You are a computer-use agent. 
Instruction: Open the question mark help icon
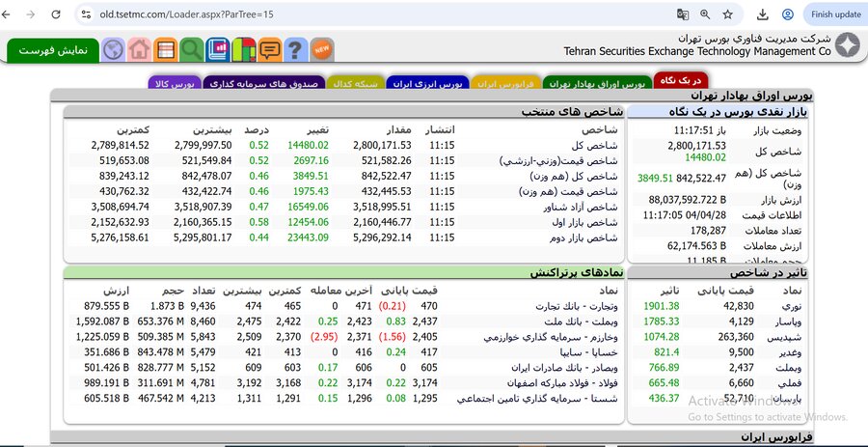pos(296,50)
